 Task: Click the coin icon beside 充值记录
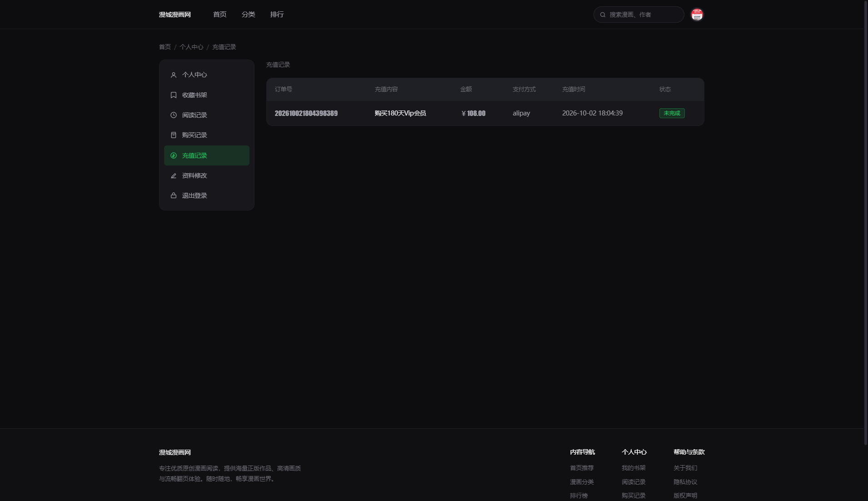coord(173,155)
